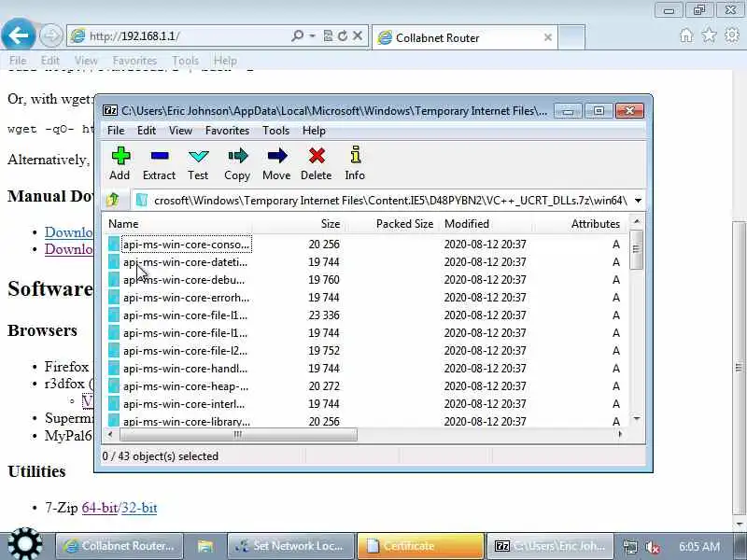747x560 pixels.
Task: Click file list scroll right arrow
Action: click(620, 434)
